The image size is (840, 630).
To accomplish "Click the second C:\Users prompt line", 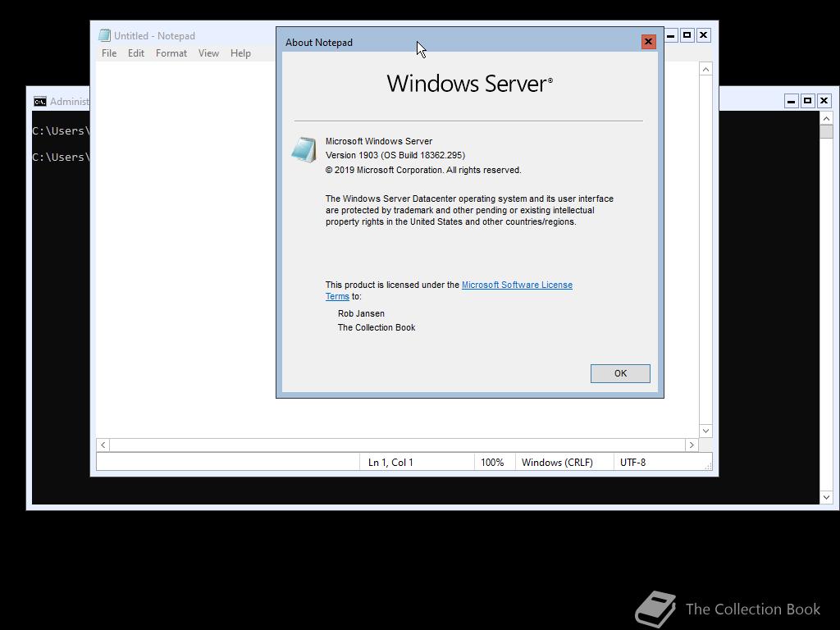I will point(61,157).
